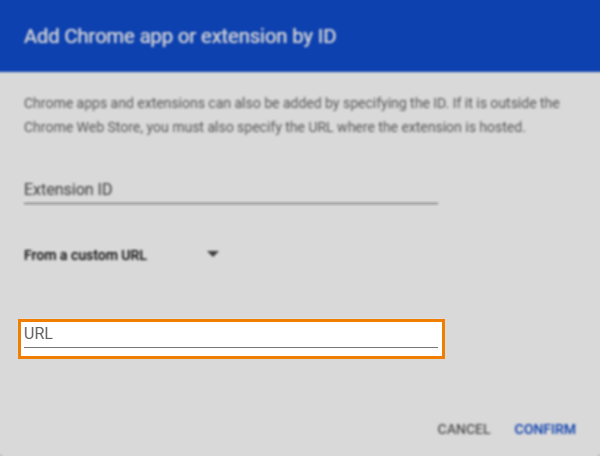Dismiss the dialog with CANCEL
This screenshot has height=456, width=600.
click(x=463, y=429)
